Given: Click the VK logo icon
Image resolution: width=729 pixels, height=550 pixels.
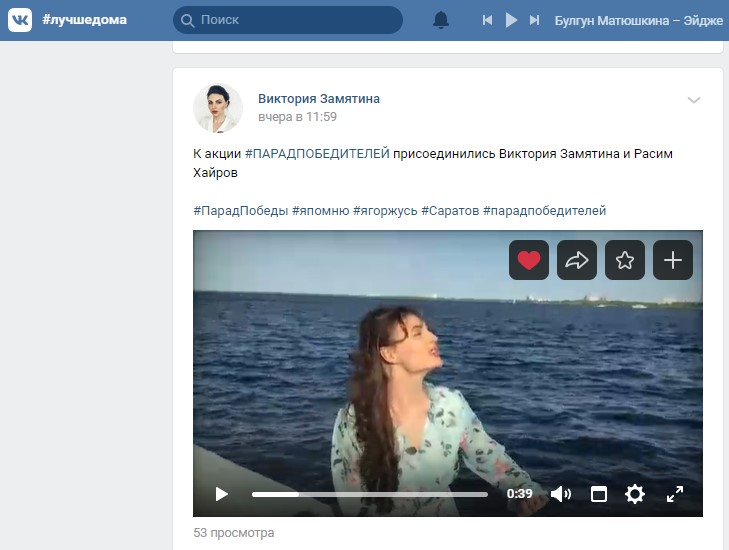Looking at the screenshot, I should 20,20.
